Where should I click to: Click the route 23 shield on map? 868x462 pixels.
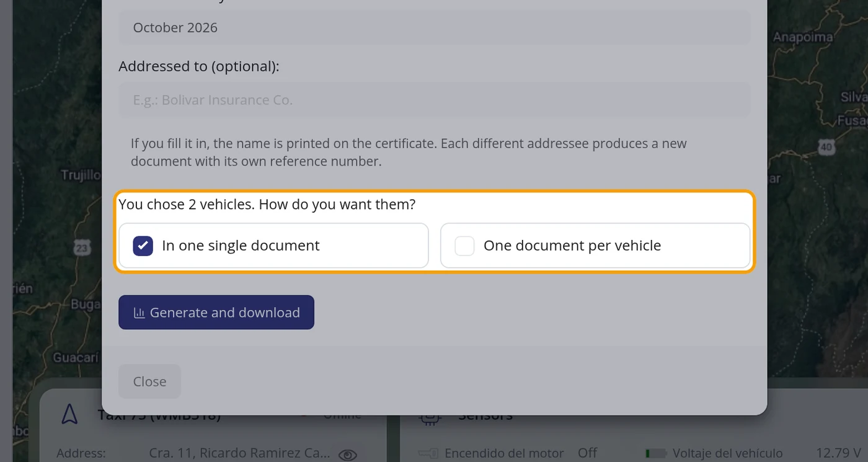[82, 248]
